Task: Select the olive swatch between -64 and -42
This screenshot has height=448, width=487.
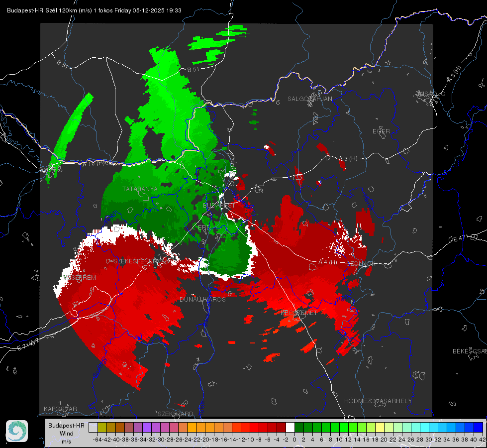Action: tap(102, 427)
